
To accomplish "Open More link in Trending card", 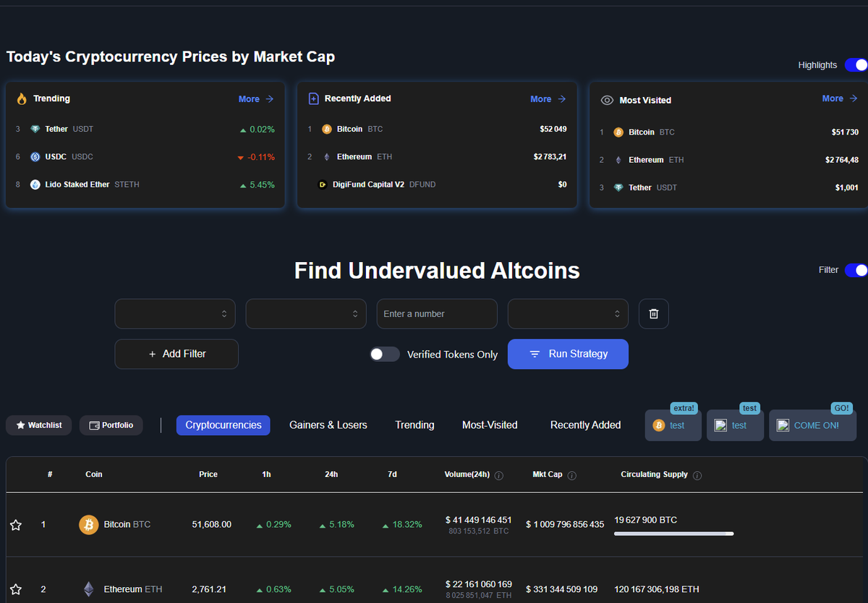I will point(256,99).
